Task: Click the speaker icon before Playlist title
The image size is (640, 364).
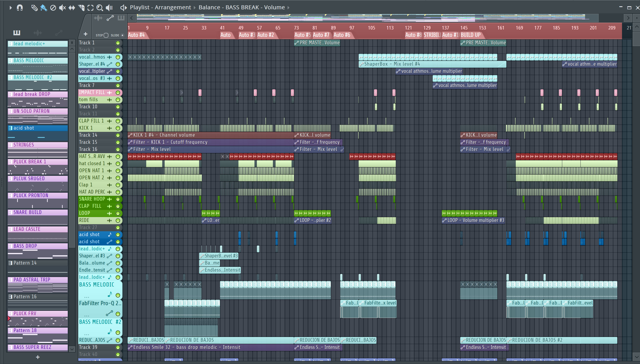Action: pyautogui.click(x=123, y=8)
